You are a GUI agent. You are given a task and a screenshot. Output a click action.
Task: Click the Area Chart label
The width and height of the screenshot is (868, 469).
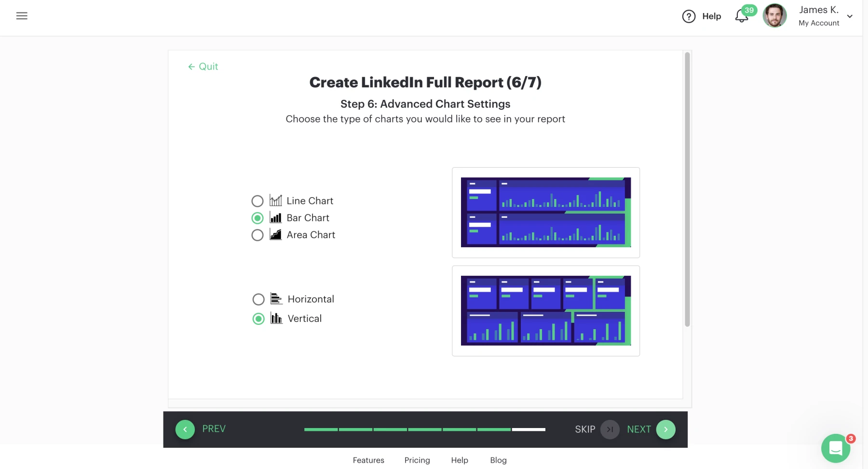click(311, 235)
